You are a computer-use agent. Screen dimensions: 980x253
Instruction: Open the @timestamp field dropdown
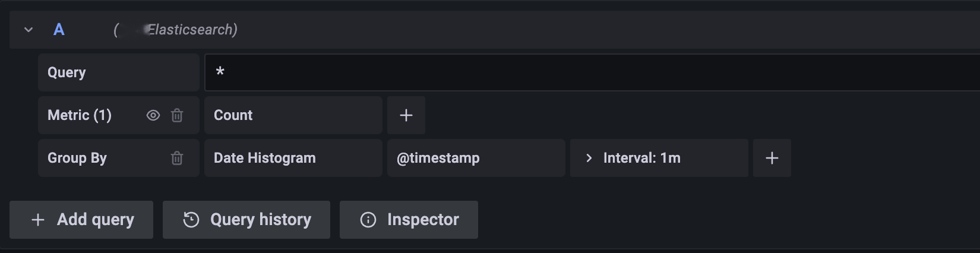click(476, 158)
